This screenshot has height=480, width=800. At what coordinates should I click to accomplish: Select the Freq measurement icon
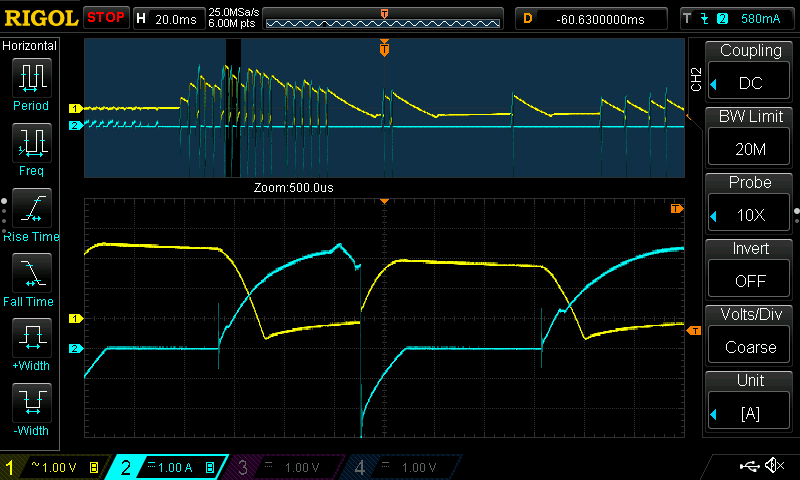(30, 147)
